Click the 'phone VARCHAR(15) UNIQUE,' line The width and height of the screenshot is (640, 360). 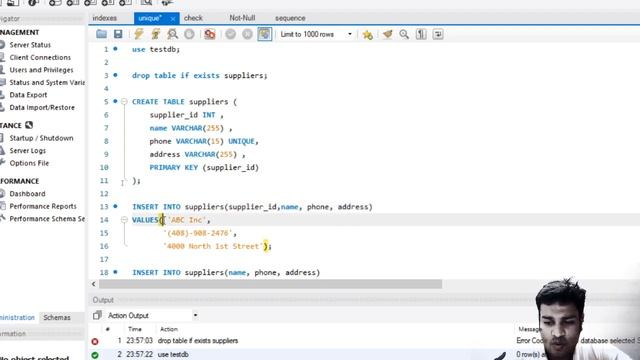pos(204,141)
